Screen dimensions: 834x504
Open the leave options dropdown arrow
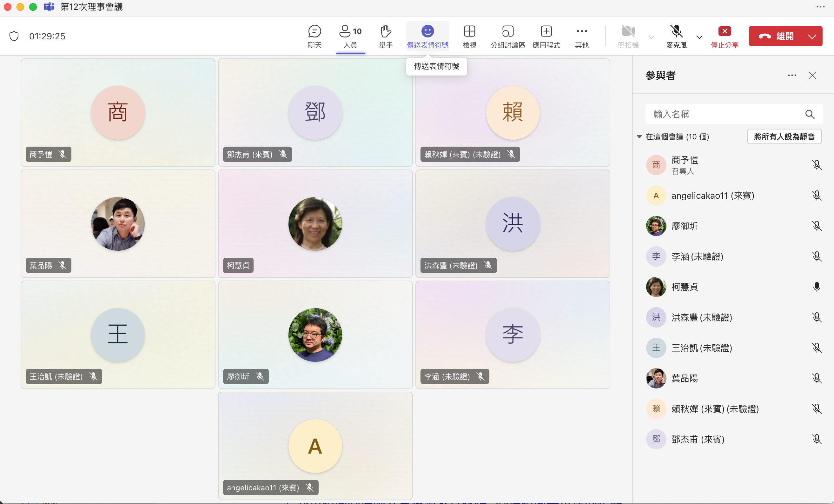point(812,36)
